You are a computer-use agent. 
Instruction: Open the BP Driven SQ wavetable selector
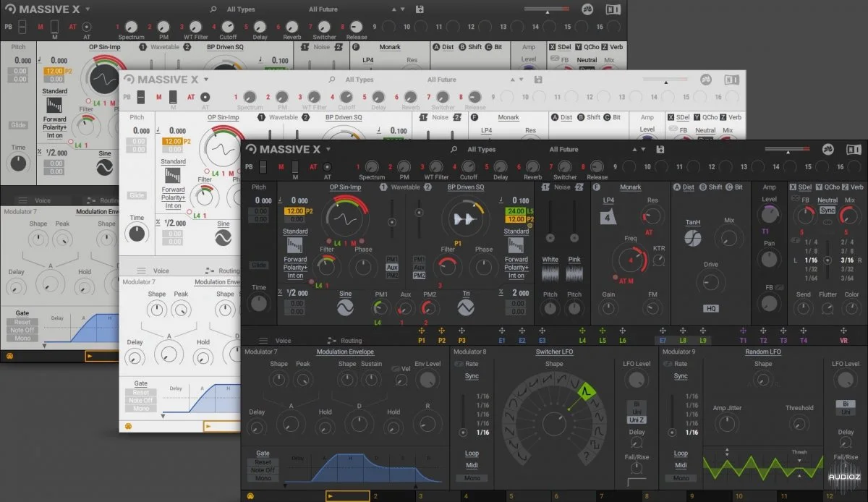pos(465,187)
